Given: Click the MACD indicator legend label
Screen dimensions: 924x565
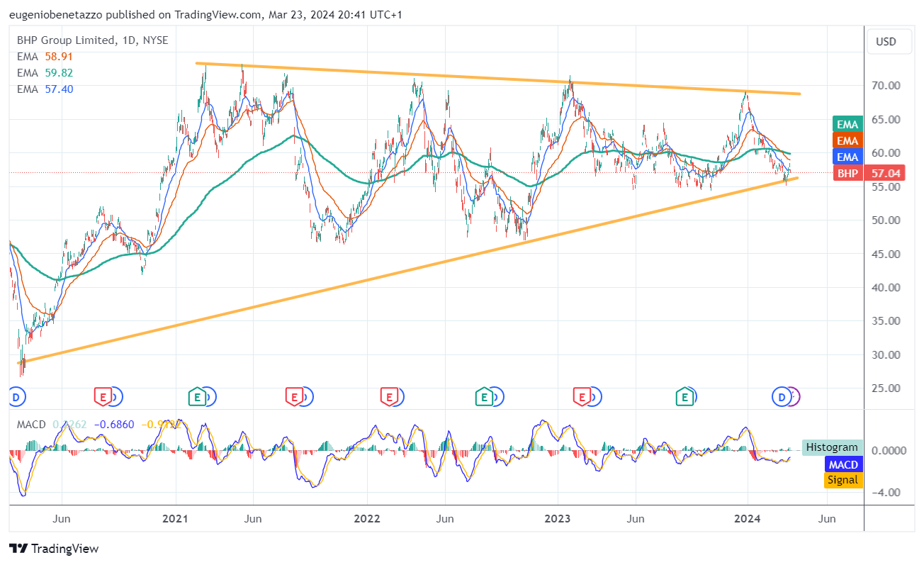Looking at the screenshot, I should [x=31, y=425].
